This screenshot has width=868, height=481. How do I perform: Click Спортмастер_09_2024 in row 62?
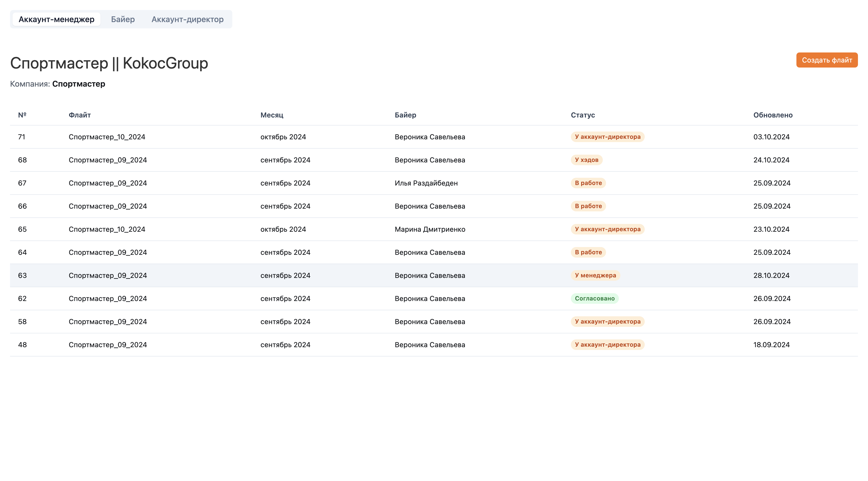(108, 298)
